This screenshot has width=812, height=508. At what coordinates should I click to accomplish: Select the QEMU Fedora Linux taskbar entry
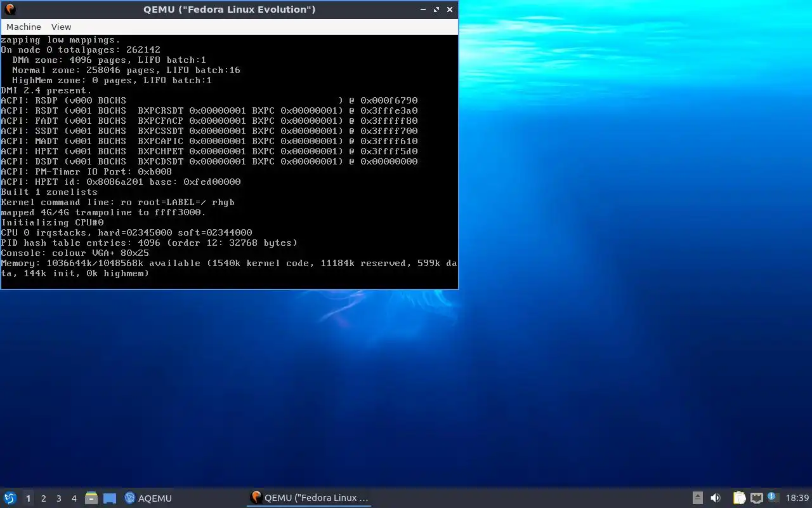[309, 498]
